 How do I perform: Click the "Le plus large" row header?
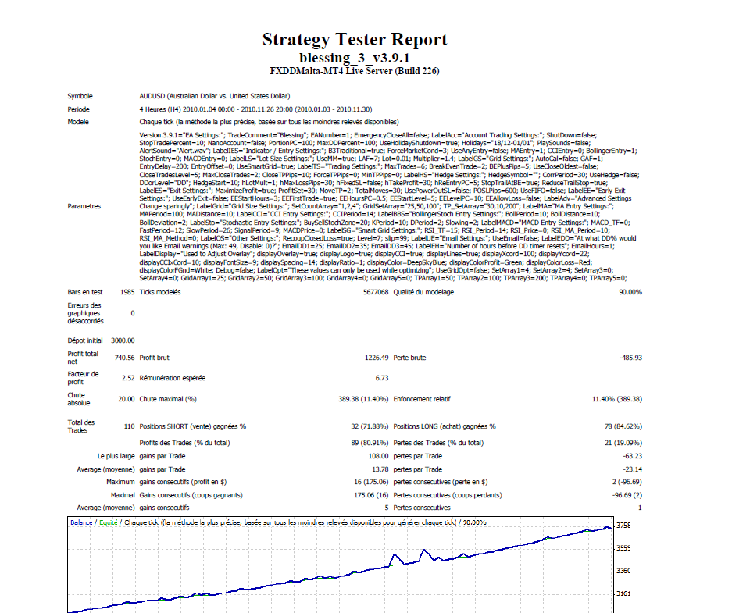coord(116,456)
